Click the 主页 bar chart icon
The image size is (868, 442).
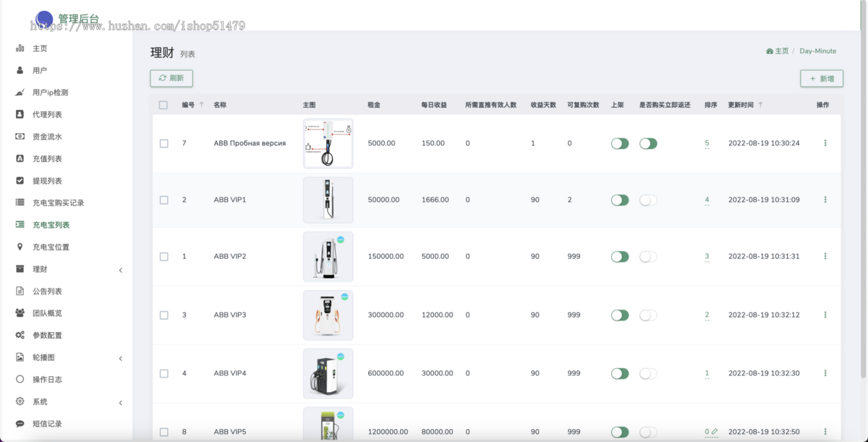pos(20,48)
